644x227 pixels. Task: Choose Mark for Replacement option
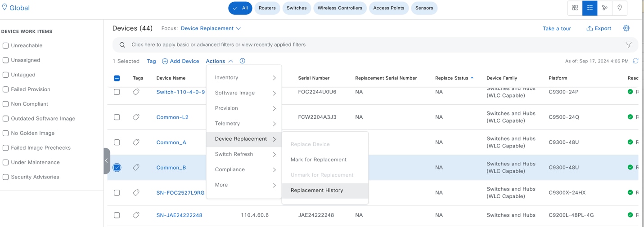[x=318, y=160]
